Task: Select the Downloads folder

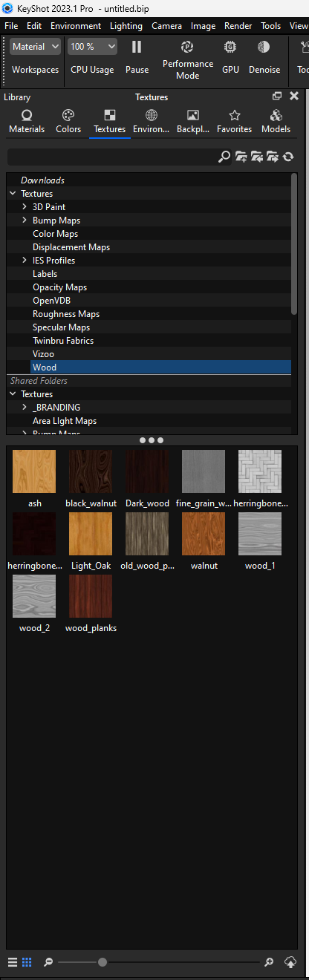Action: 42,180
